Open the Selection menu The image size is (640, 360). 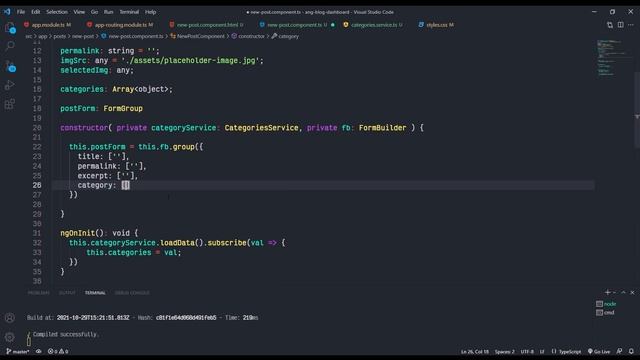click(57, 12)
